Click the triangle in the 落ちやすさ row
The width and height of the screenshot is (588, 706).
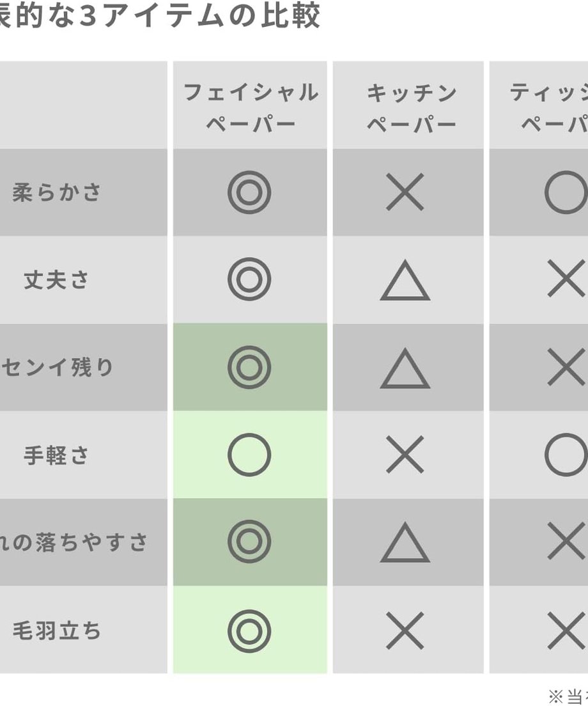point(405,542)
